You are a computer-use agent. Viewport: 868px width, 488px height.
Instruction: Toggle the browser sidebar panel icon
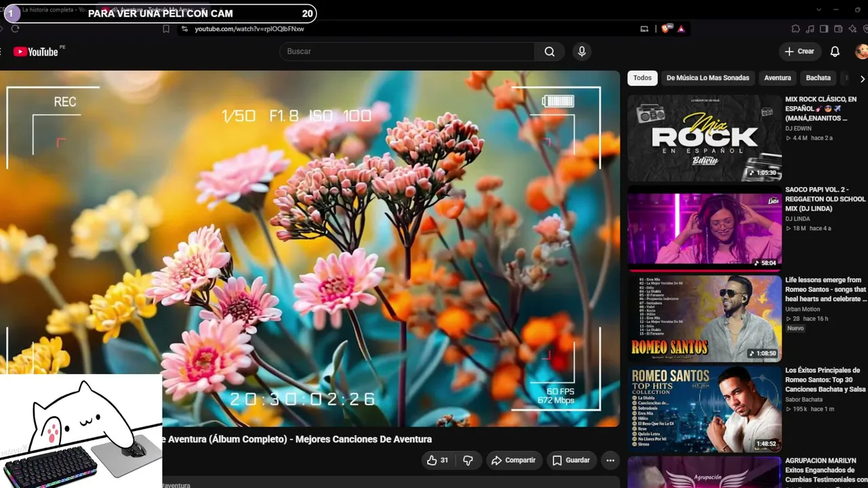click(x=824, y=28)
